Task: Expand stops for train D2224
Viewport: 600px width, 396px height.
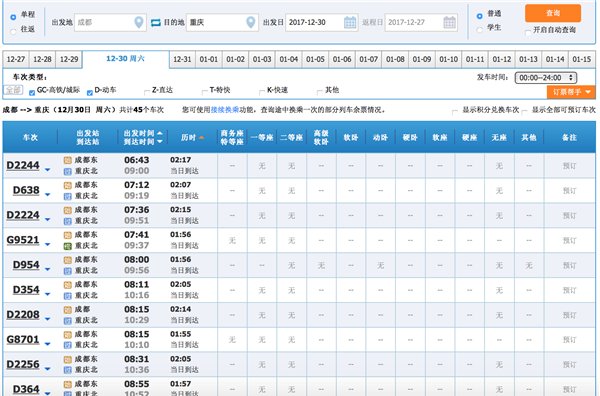Action: click(x=47, y=219)
